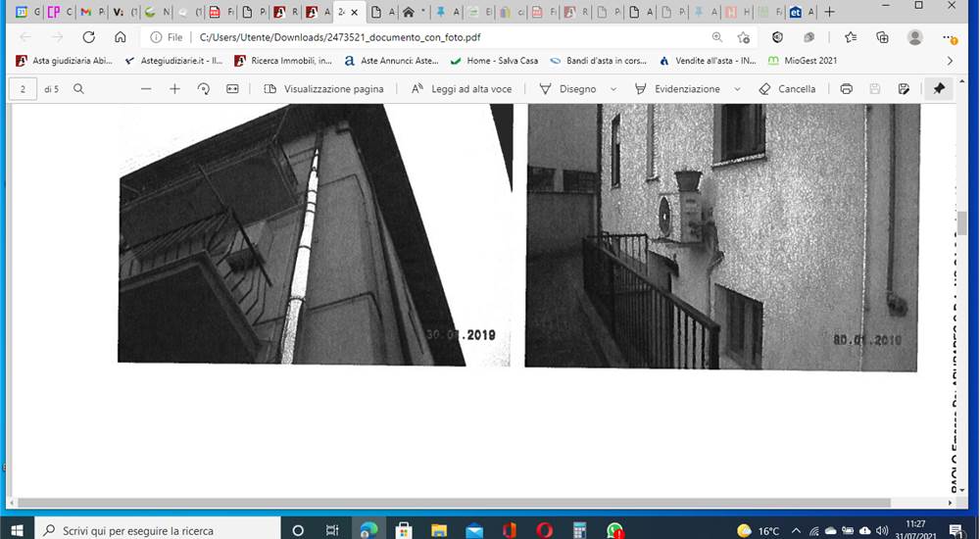Image resolution: width=980 pixels, height=539 pixels.
Task: Expand the Disegno dropdown arrow
Action: click(613, 89)
